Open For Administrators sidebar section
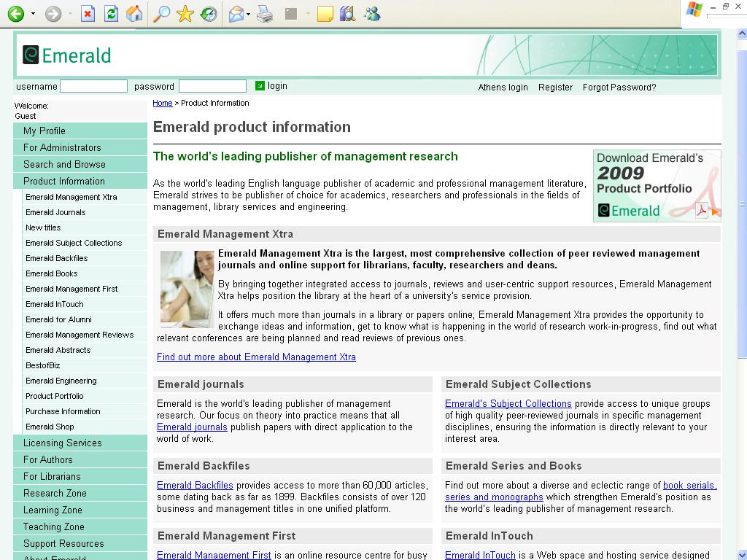Viewport: 747px width, 560px height. [x=80, y=147]
